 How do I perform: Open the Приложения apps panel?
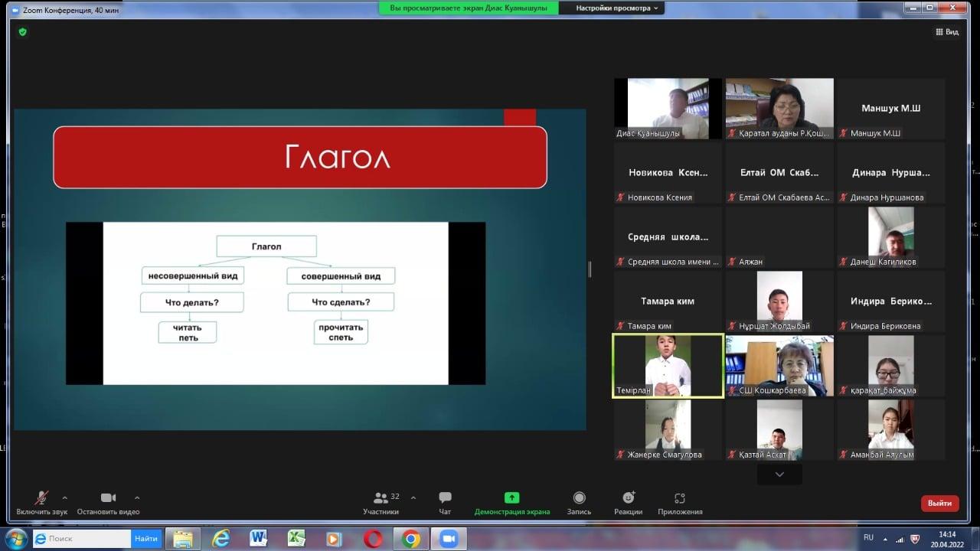[679, 502]
